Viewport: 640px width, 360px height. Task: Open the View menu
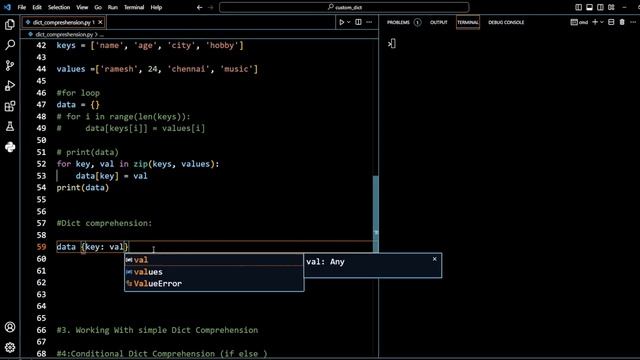click(x=82, y=7)
